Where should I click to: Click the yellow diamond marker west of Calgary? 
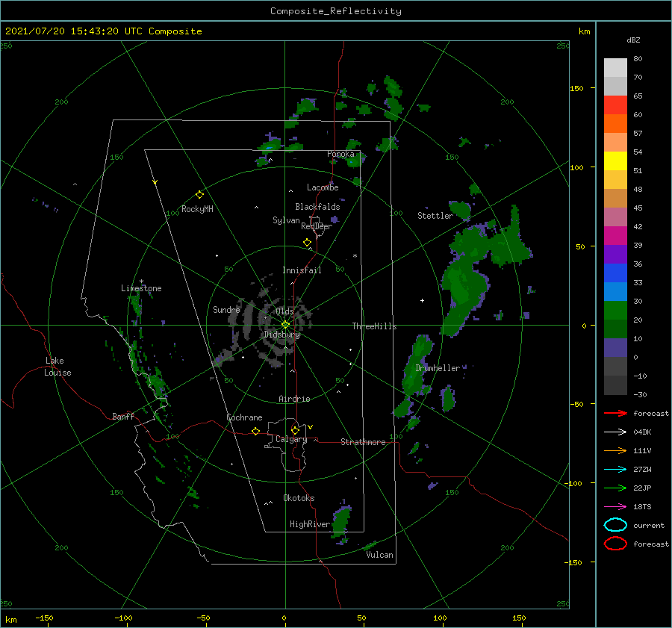pos(255,432)
